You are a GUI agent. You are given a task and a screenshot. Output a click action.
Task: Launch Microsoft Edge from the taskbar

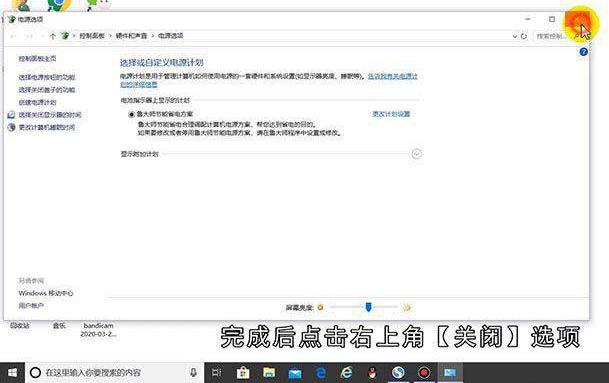321,373
